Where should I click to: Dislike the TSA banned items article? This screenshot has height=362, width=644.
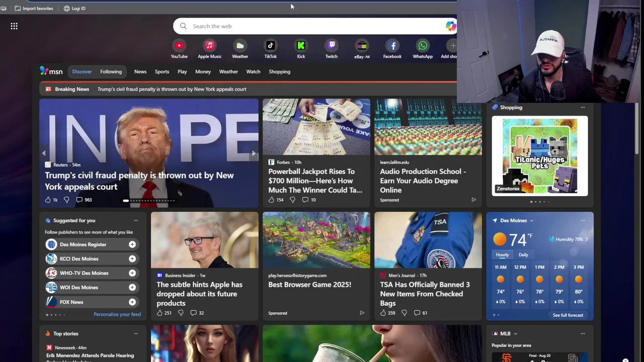(404, 313)
